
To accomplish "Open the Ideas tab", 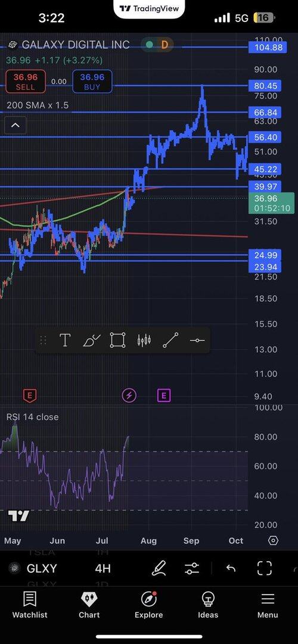I will click(209, 605).
